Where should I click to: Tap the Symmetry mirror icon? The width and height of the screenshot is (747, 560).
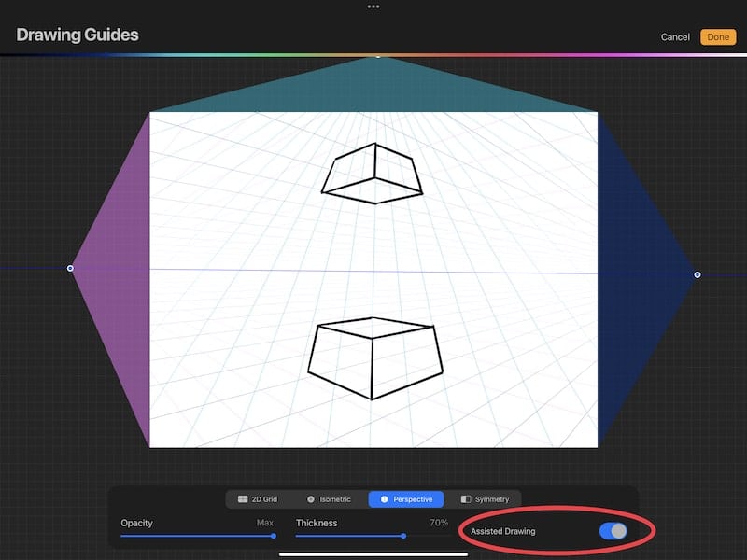(467, 498)
